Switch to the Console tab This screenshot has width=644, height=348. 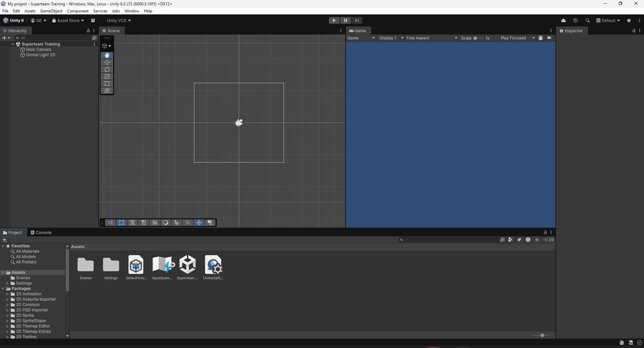[41, 233]
